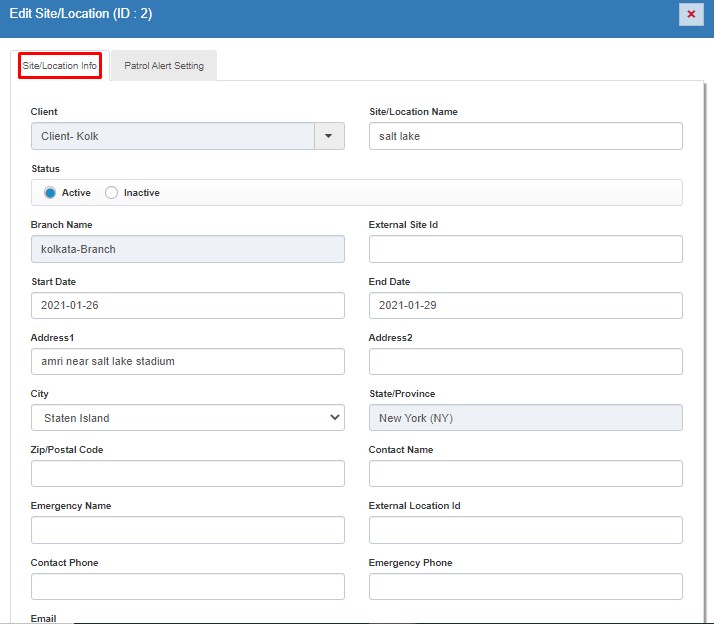Click the Contact Phone field
This screenshot has width=714, height=624.
click(187, 586)
